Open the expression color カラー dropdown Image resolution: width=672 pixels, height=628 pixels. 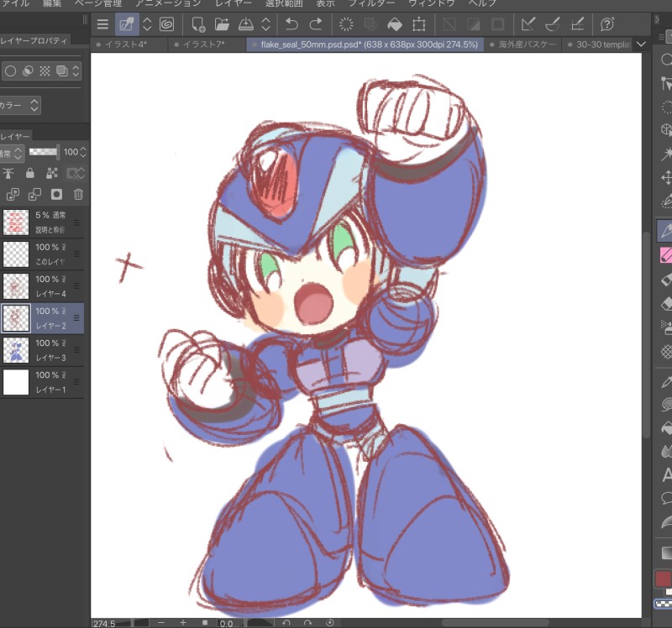19,106
